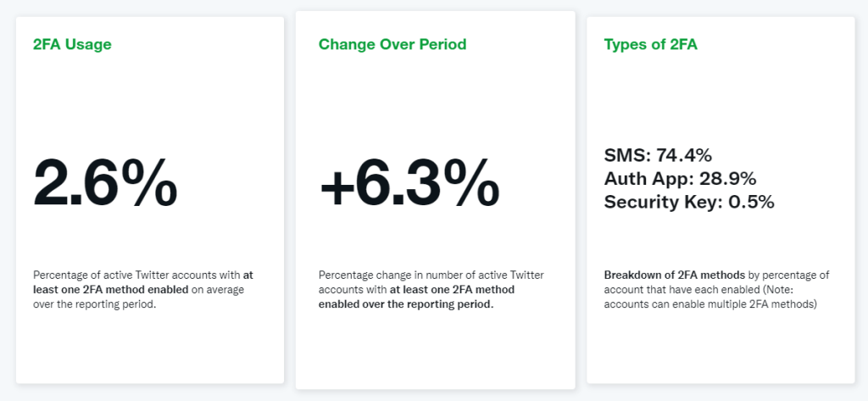Viewport: 868px width, 401px height.
Task: Click the large 2.6% figure
Action: coord(105,182)
